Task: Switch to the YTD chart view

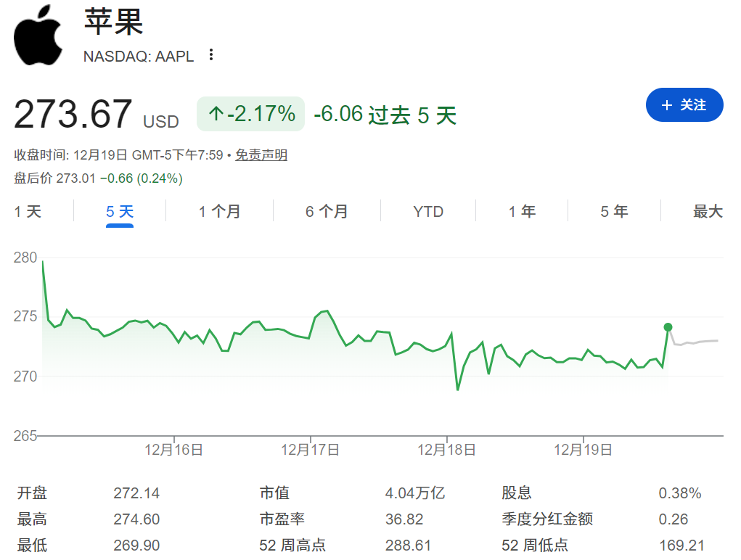Action: (x=427, y=211)
